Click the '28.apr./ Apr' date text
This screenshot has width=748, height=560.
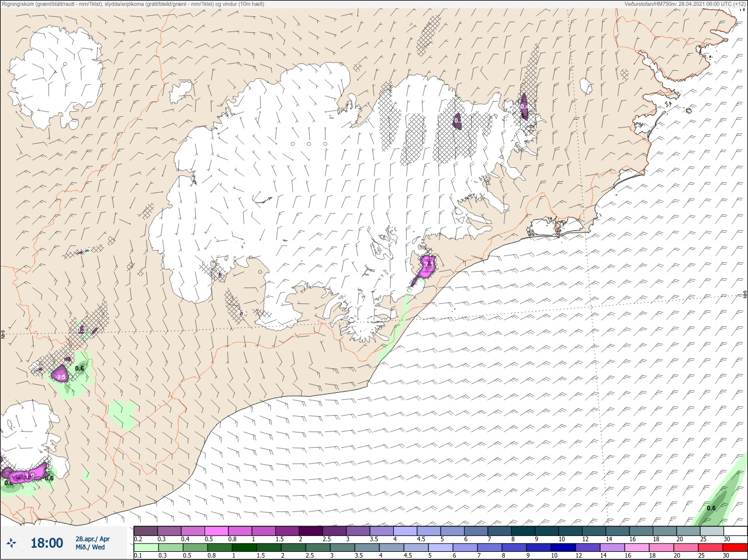click(x=92, y=539)
